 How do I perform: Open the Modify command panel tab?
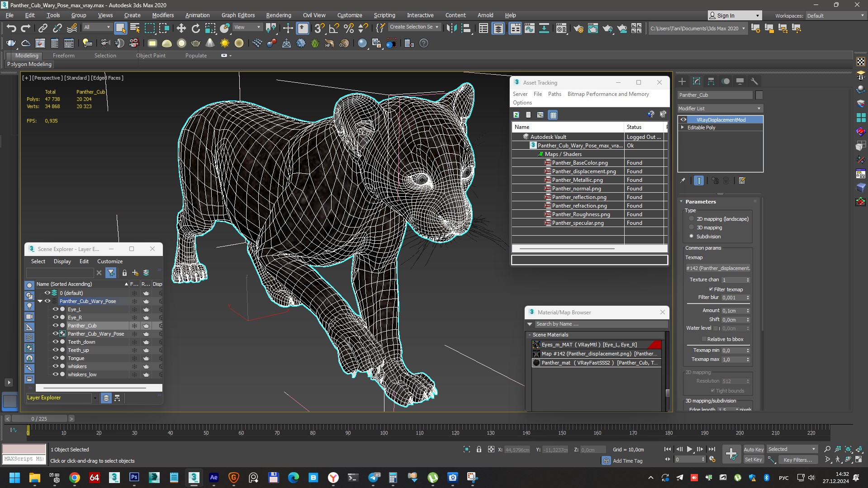[697, 81]
